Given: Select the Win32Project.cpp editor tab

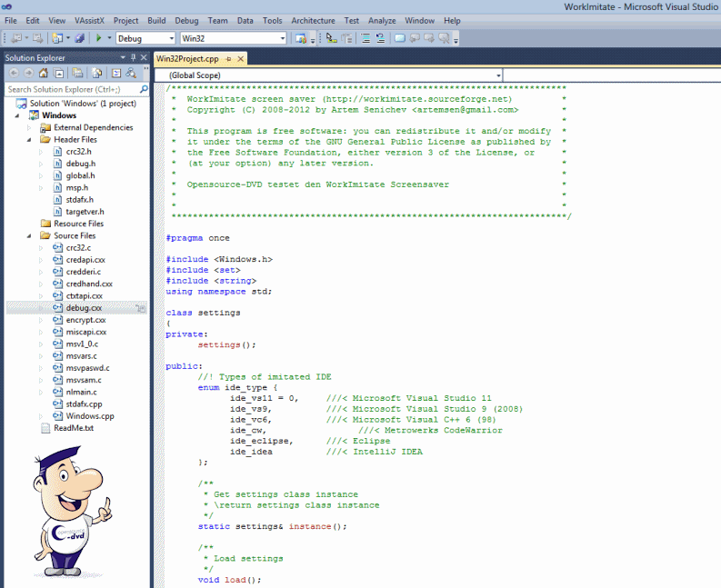Looking at the screenshot, I should tap(187, 58).
